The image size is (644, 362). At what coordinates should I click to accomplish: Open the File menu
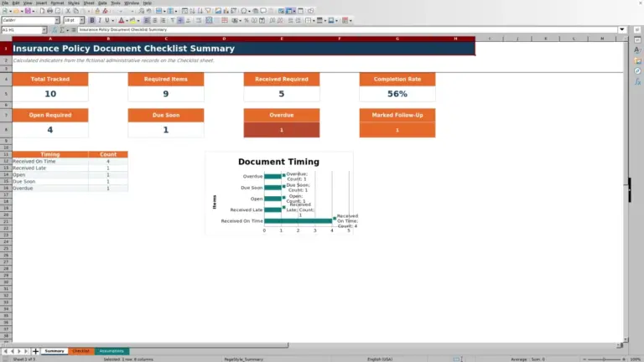point(5,3)
